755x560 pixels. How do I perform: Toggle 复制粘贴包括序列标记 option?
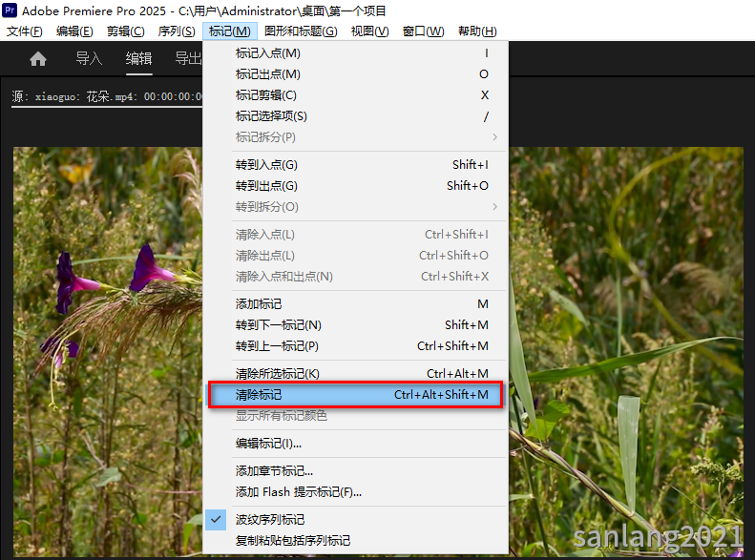pyautogui.click(x=356, y=541)
